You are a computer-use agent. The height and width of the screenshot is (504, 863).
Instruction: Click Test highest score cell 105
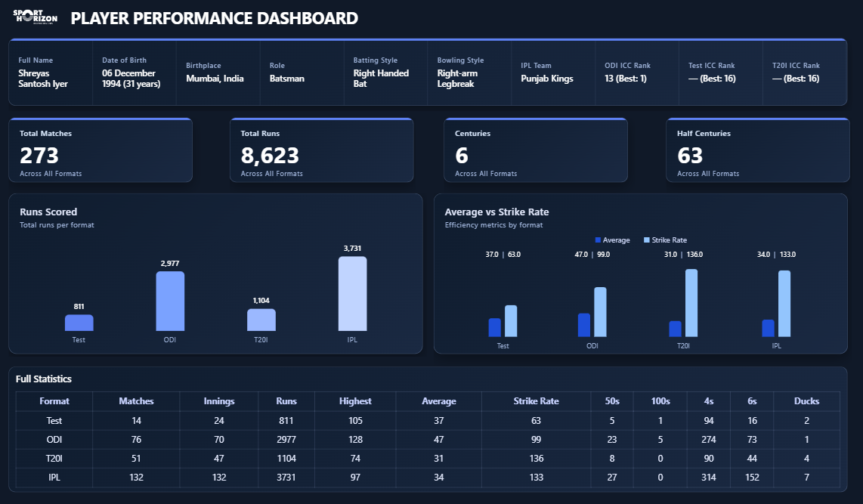[355, 420]
